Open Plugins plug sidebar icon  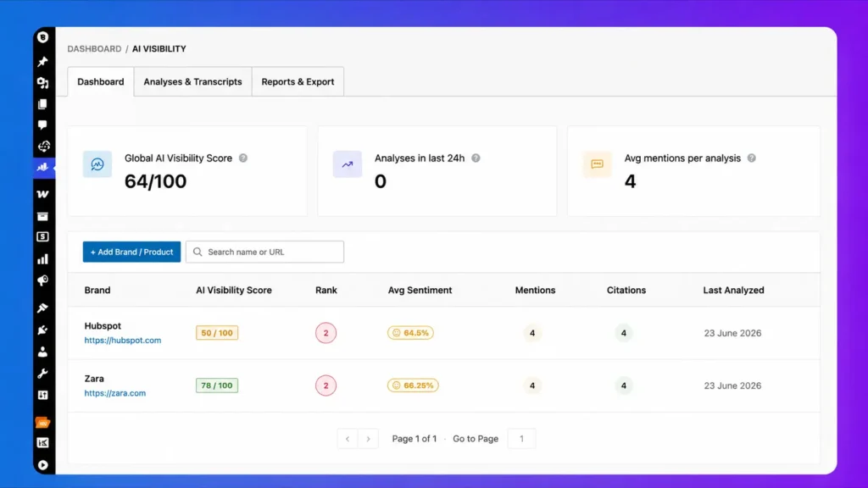pyautogui.click(x=42, y=330)
